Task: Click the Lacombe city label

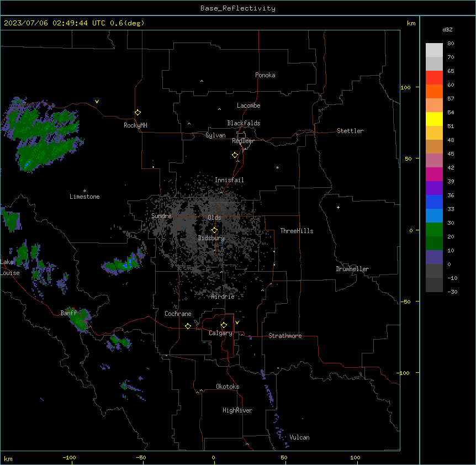Action: 248,105
